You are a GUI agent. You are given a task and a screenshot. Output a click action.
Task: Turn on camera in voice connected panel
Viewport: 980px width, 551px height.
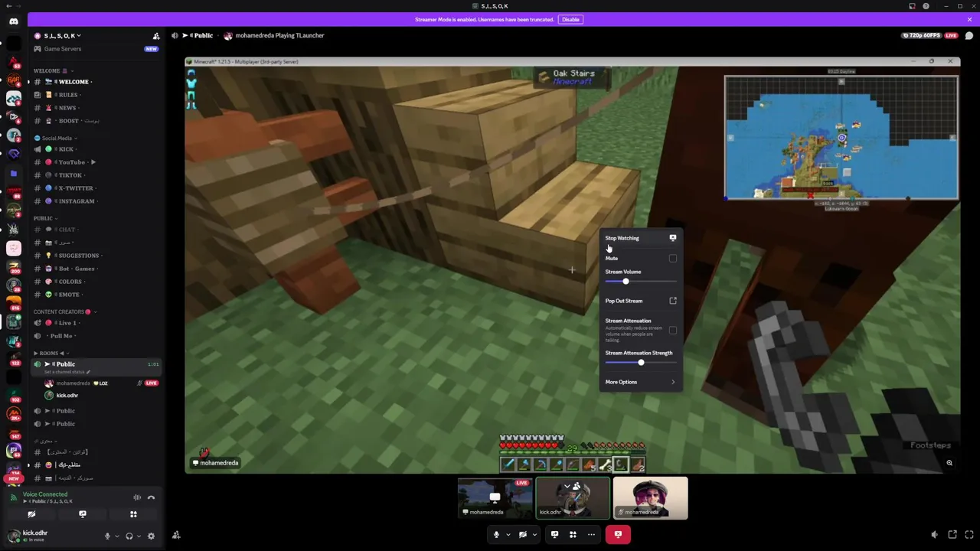(x=31, y=514)
